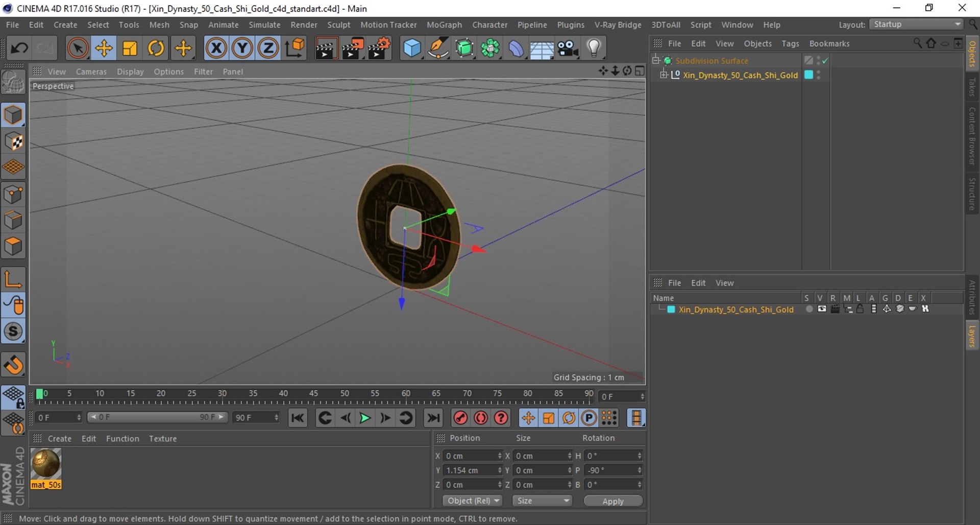Open the V-Ray Bridge menu

618,25
